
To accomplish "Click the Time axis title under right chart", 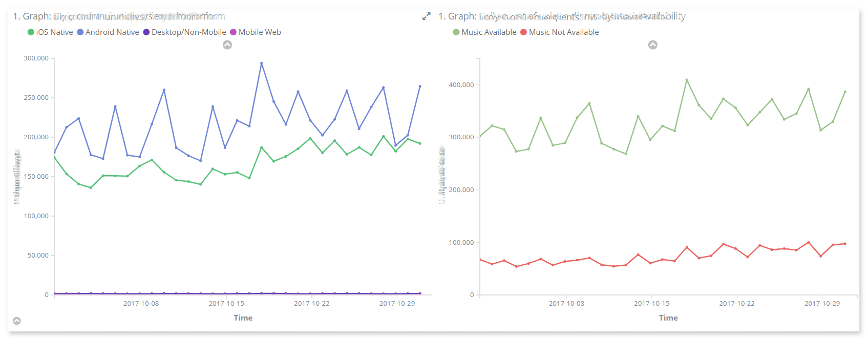I will click(668, 318).
